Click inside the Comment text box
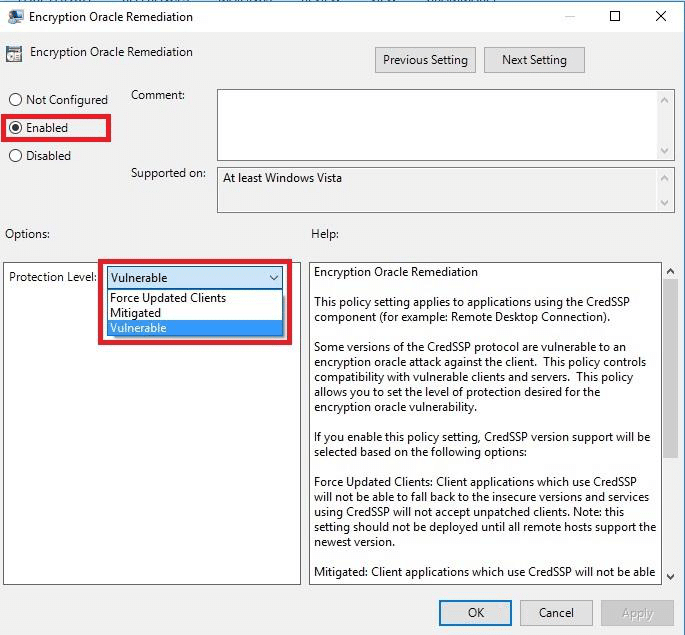 tap(436, 124)
